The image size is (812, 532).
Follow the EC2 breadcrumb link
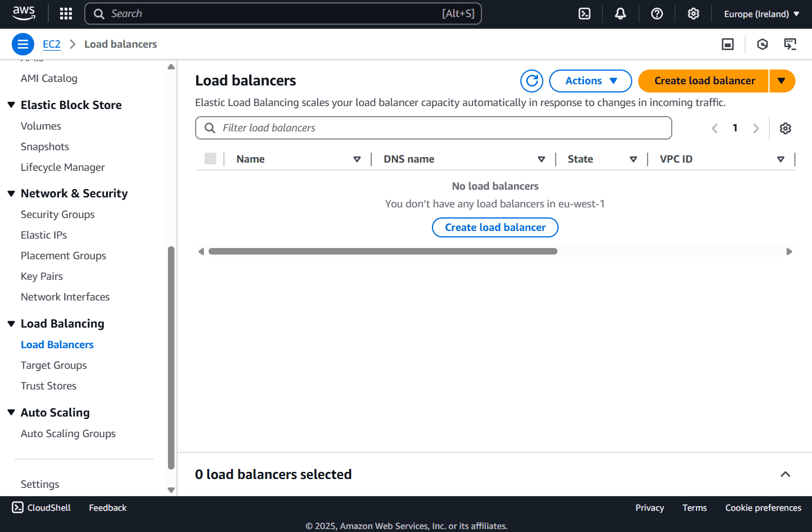(52, 44)
